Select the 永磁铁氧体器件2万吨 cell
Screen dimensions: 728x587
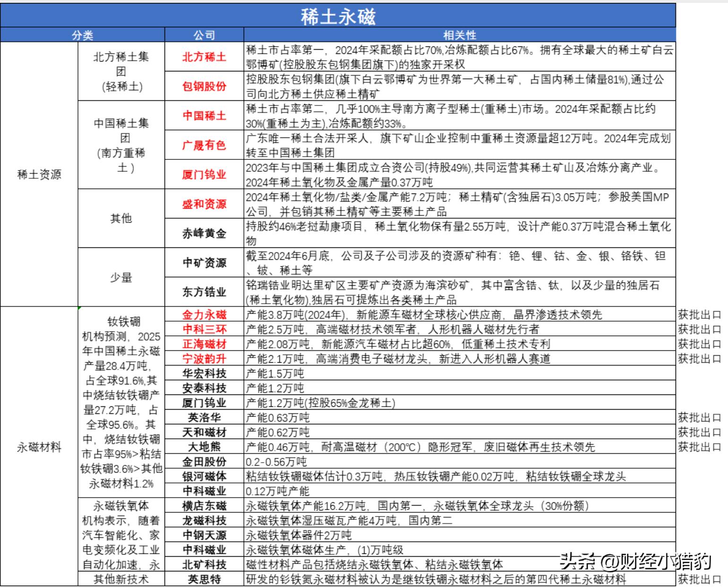[460, 535]
